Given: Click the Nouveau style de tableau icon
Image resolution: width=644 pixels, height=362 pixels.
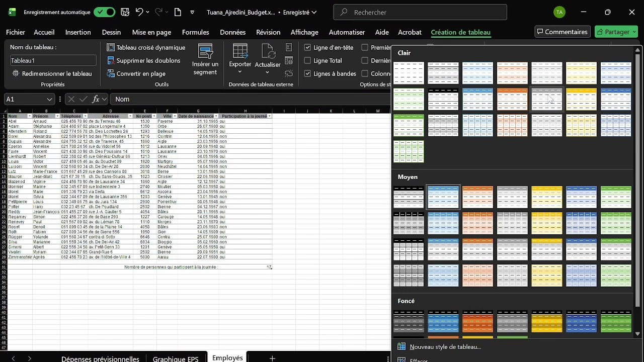Looking at the screenshot, I should [x=401, y=346].
